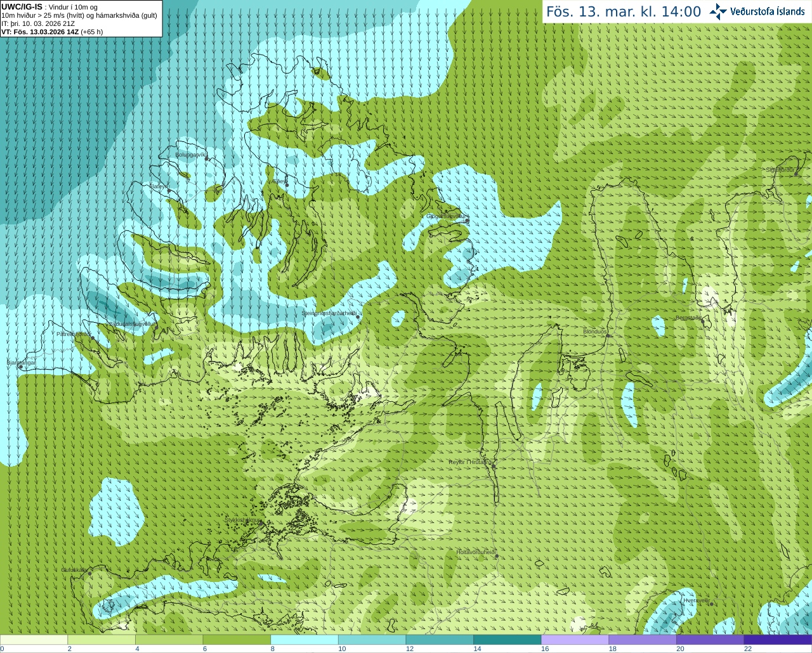Image resolution: width=812 pixels, height=653 pixels.
Task: Click the 'Veðurstofa Íslands' text beside the logo
Action: [768, 11]
